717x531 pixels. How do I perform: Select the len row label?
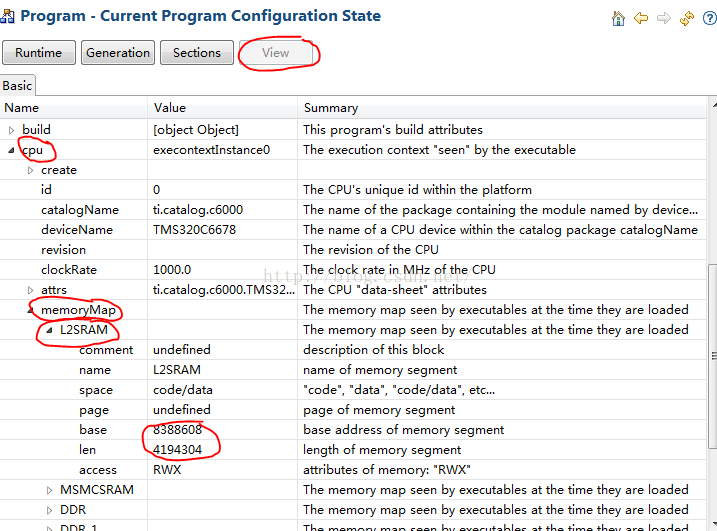[x=87, y=450]
